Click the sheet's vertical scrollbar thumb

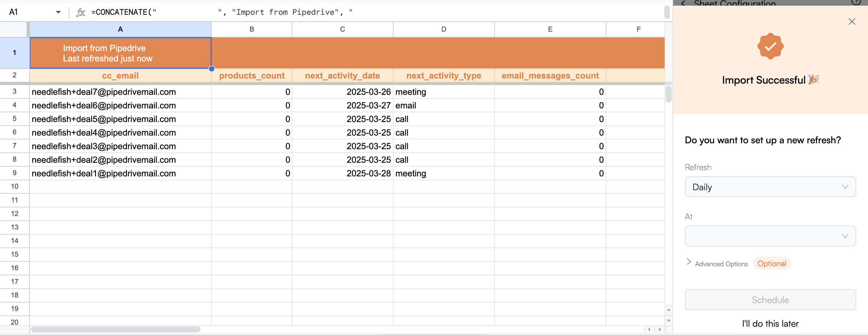(x=668, y=94)
